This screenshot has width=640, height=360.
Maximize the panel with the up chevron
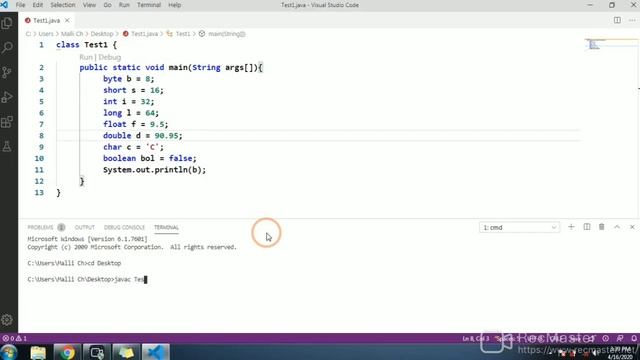coord(617,227)
